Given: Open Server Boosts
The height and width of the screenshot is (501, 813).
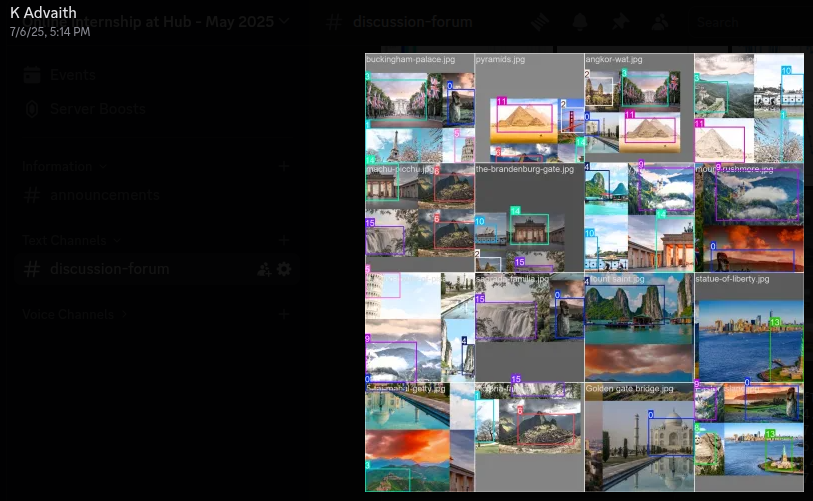Looking at the screenshot, I should coord(97,108).
